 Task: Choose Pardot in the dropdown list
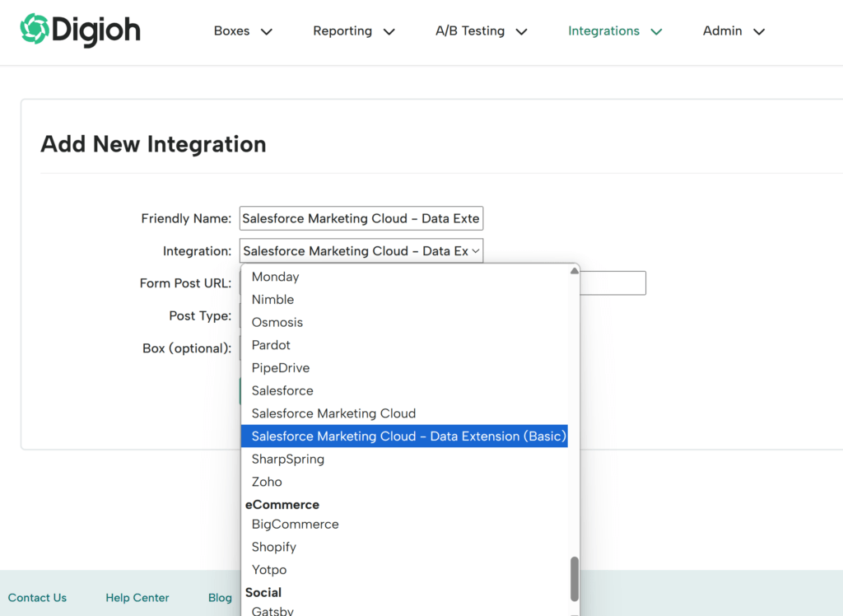(x=404, y=345)
